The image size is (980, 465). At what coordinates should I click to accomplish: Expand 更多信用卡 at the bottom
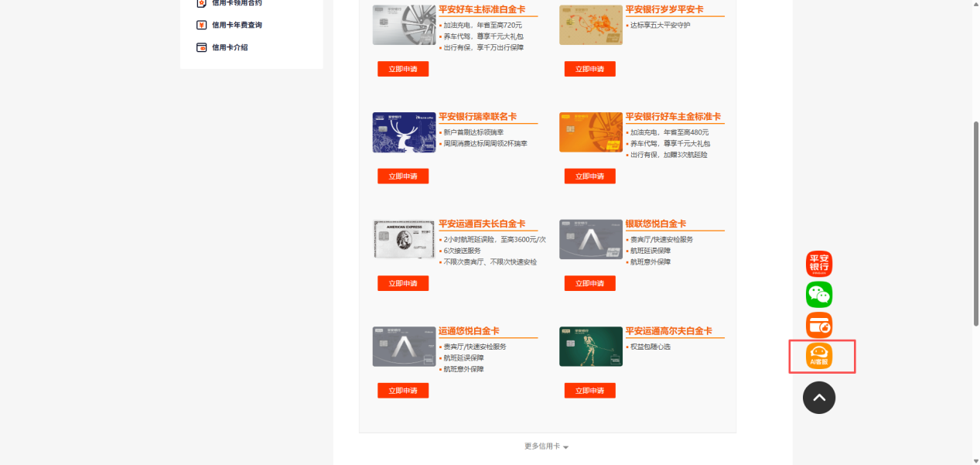546,446
